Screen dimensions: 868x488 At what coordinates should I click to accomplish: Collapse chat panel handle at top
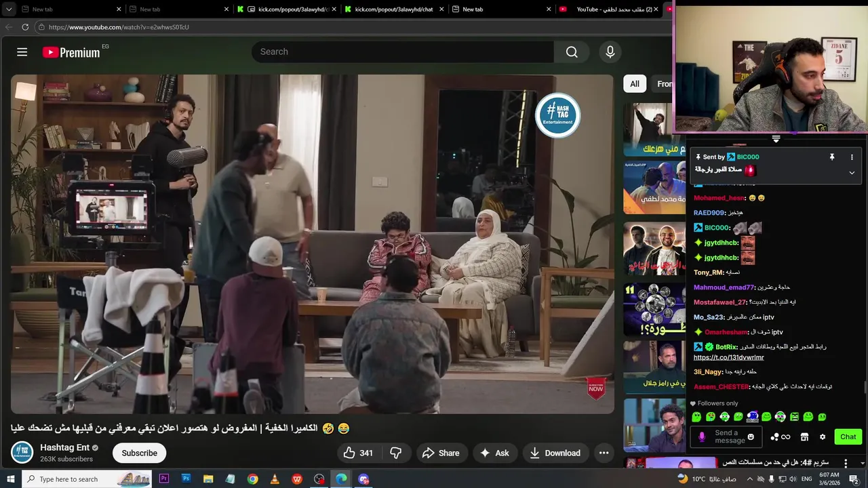coord(776,139)
